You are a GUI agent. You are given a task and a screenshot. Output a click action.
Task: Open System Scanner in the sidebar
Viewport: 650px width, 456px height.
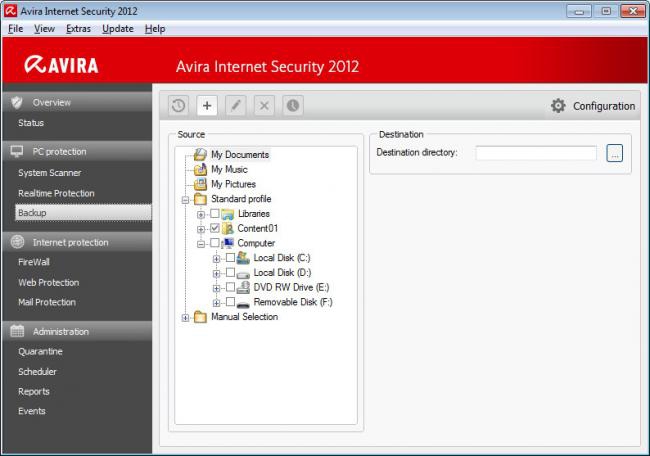click(x=49, y=173)
